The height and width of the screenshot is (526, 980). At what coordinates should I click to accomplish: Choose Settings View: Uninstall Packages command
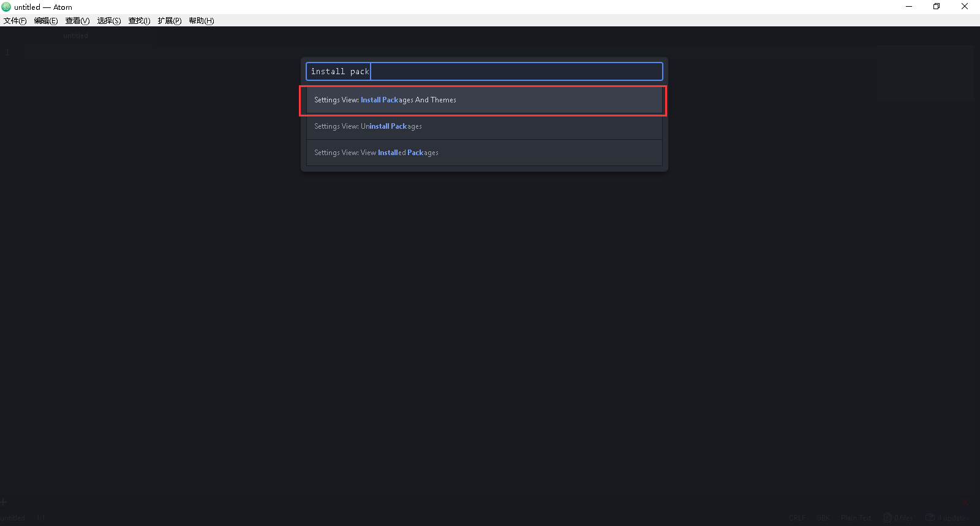484,126
